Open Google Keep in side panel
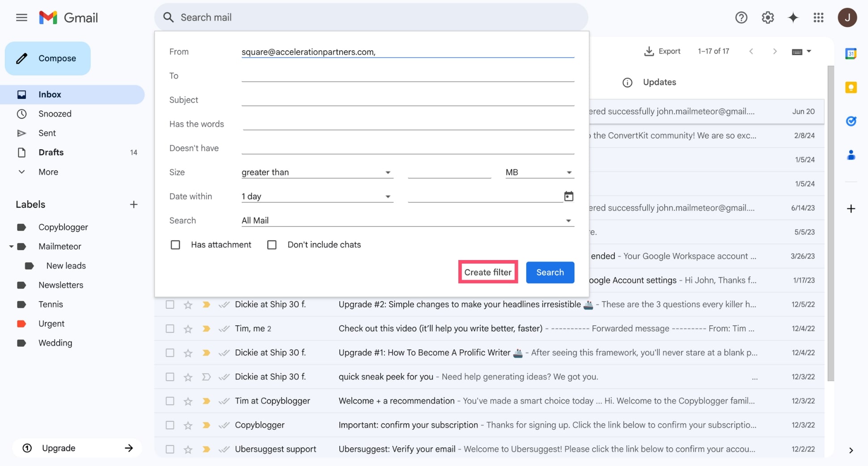The image size is (868, 466). pyautogui.click(x=851, y=87)
